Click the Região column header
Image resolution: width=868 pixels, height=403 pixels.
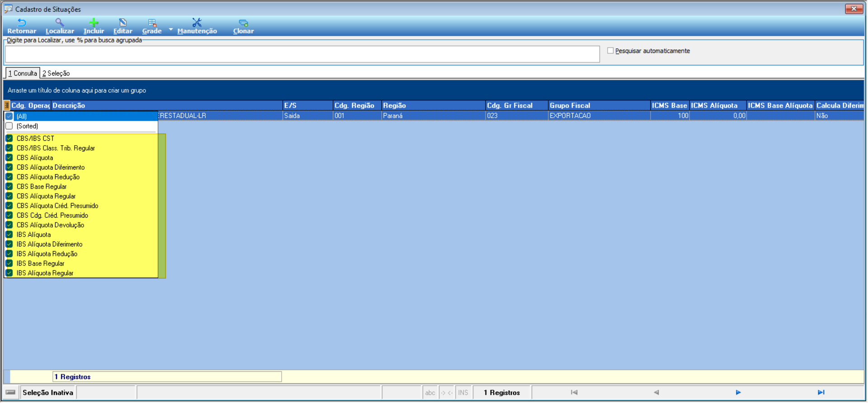click(x=433, y=105)
